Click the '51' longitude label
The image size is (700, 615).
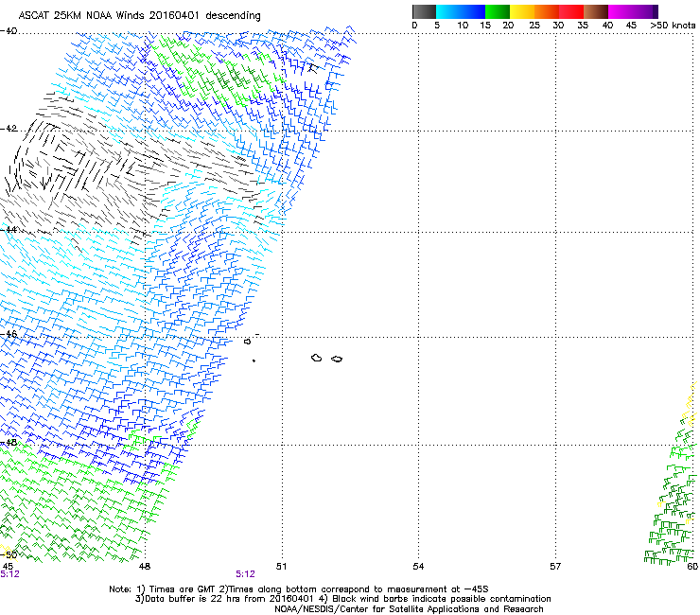(281, 567)
